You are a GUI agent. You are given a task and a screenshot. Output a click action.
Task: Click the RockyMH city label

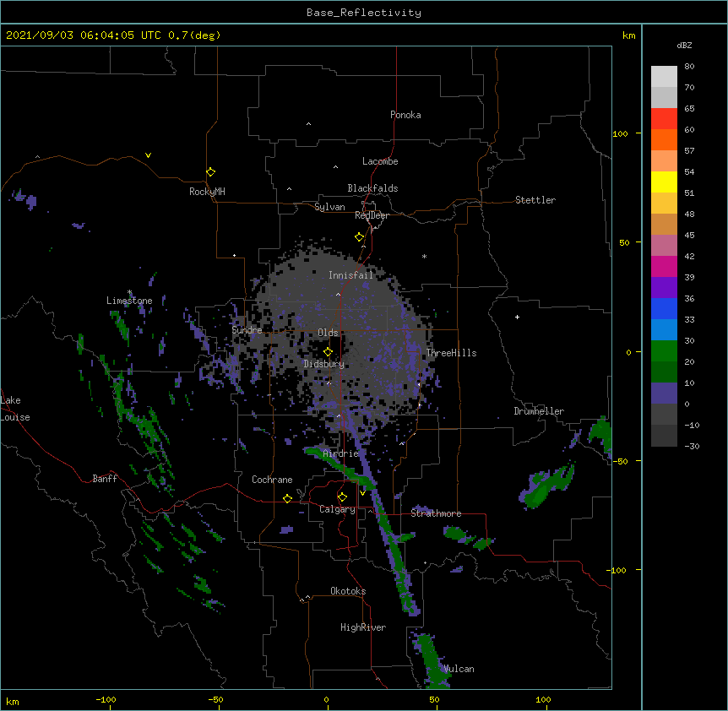(x=207, y=191)
